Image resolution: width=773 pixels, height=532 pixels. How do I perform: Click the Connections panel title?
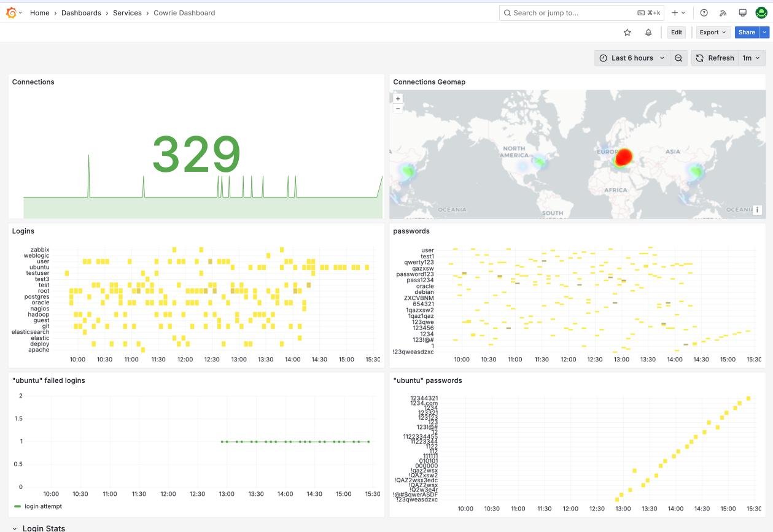33,82
